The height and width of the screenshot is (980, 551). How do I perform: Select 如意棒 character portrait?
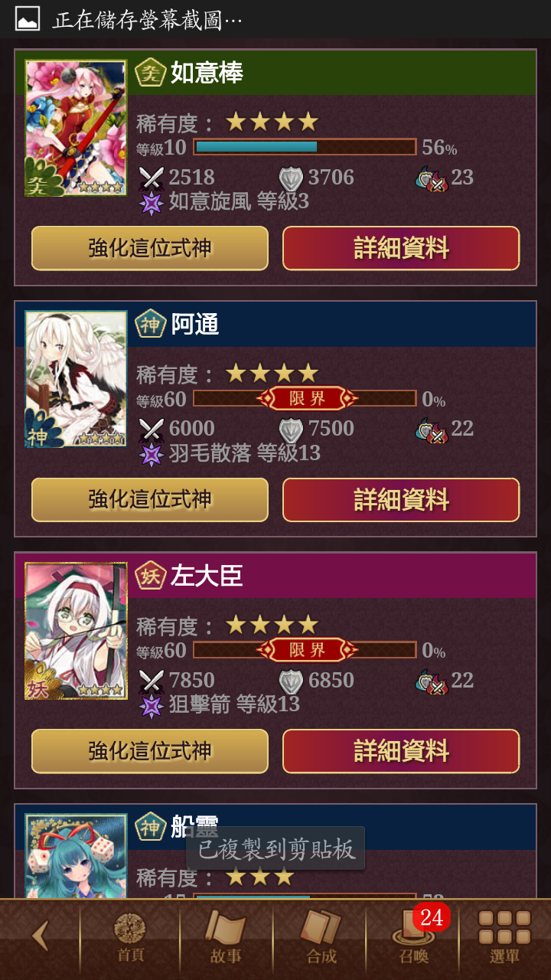[76, 128]
